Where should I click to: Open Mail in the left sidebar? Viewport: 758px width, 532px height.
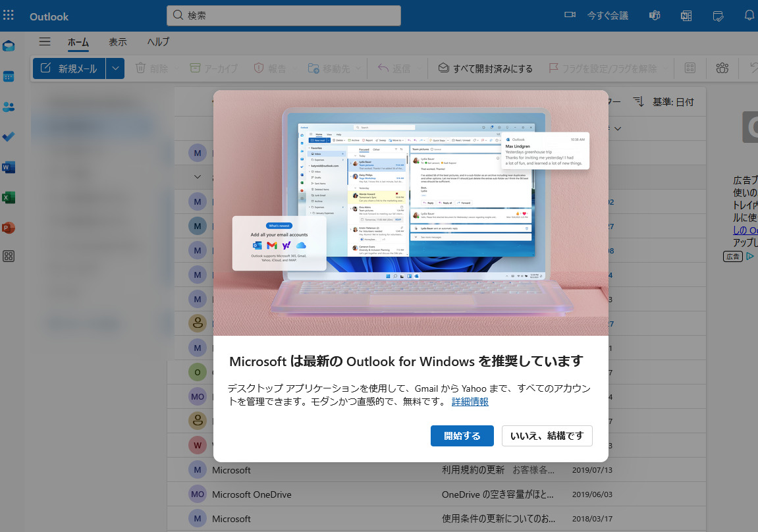[8, 46]
